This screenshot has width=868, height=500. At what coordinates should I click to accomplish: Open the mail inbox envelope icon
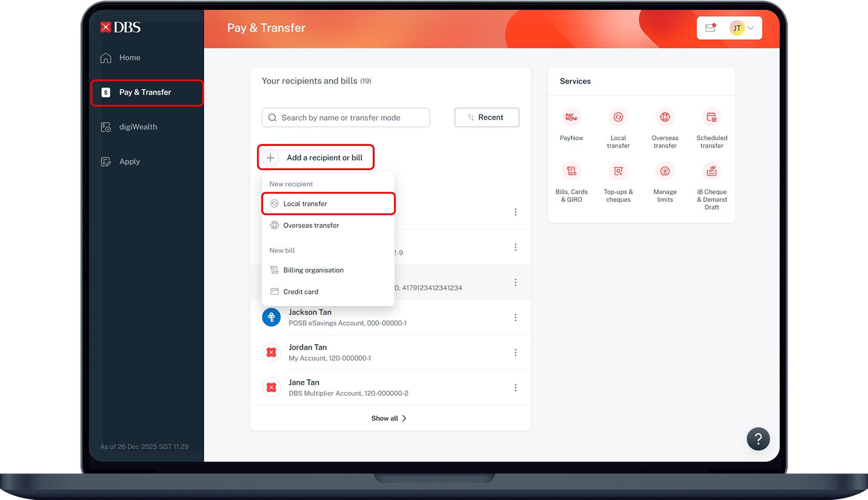(x=710, y=28)
